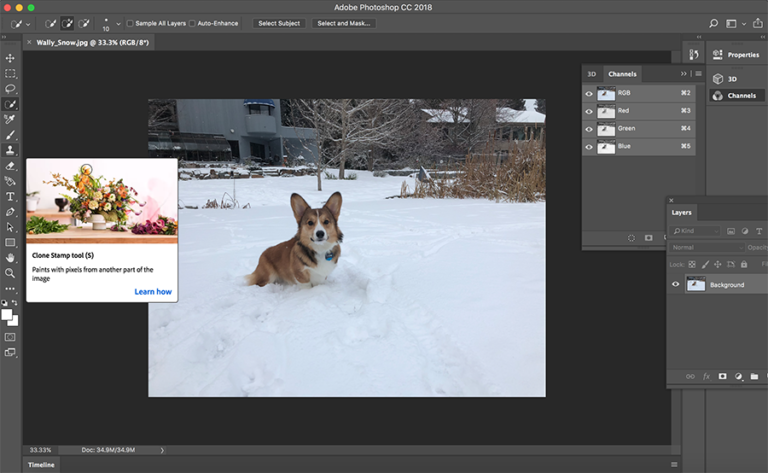Open the Timeline panel menu

tap(674, 464)
